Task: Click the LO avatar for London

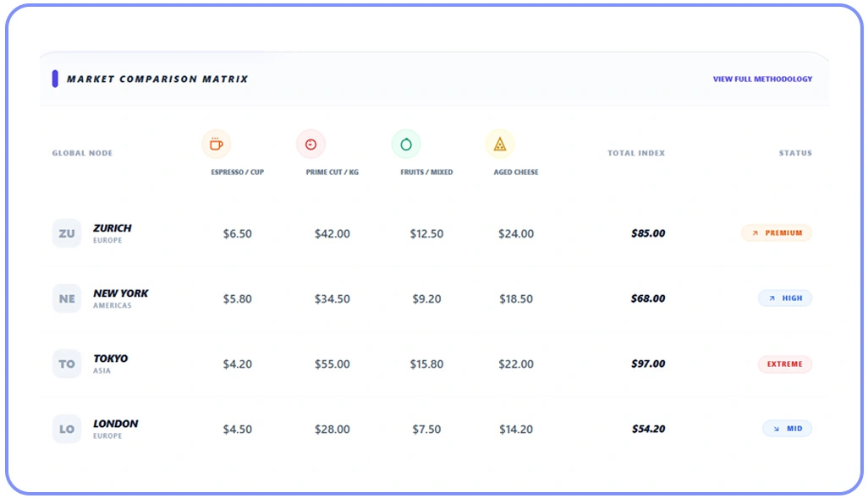Action: (x=67, y=429)
